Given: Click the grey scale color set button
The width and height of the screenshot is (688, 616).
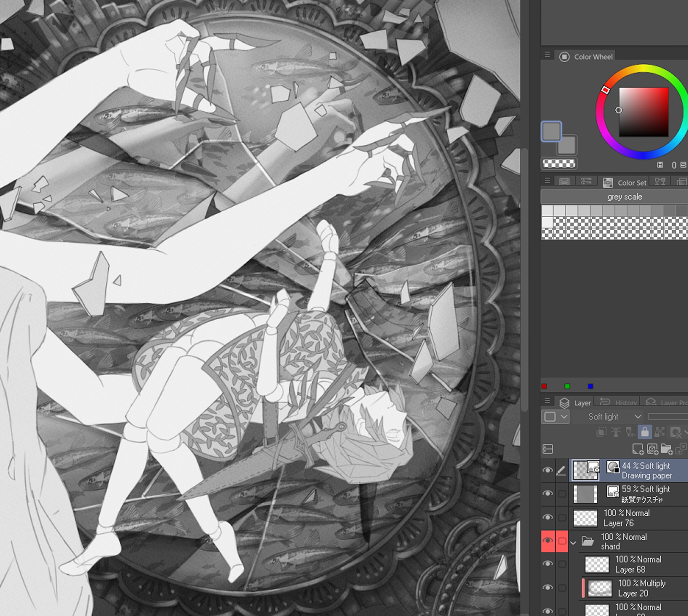Looking at the screenshot, I should 624,197.
